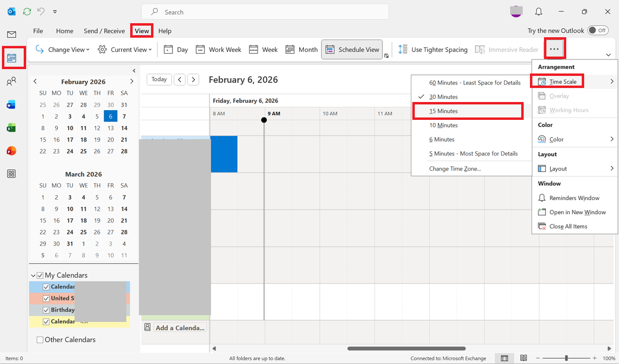619x364 pixels.
Task: Open the Current View dropdown
Action: (x=125, y=49)
